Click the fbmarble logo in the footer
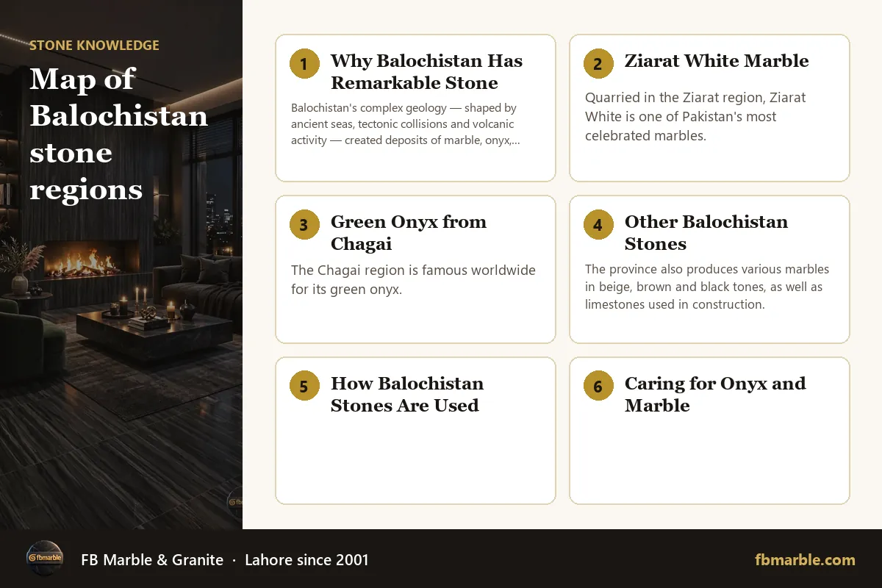 pyautogui.click(x=45, y=559)
